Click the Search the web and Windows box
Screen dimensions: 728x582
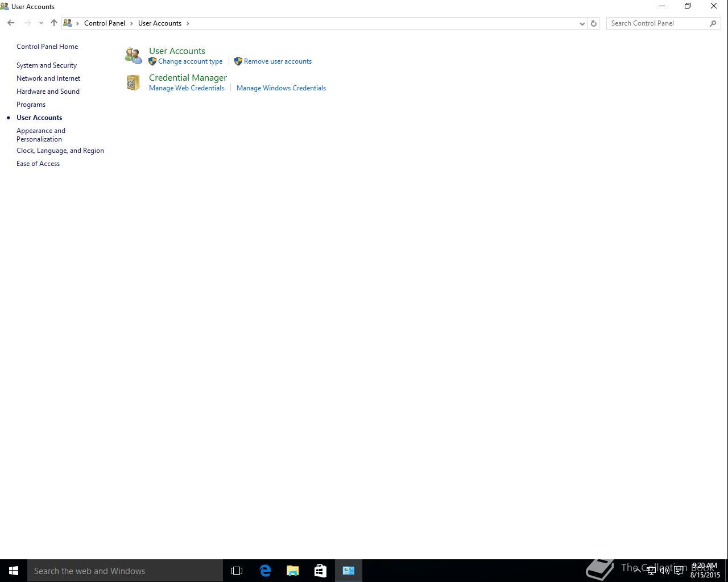(125, 571)
